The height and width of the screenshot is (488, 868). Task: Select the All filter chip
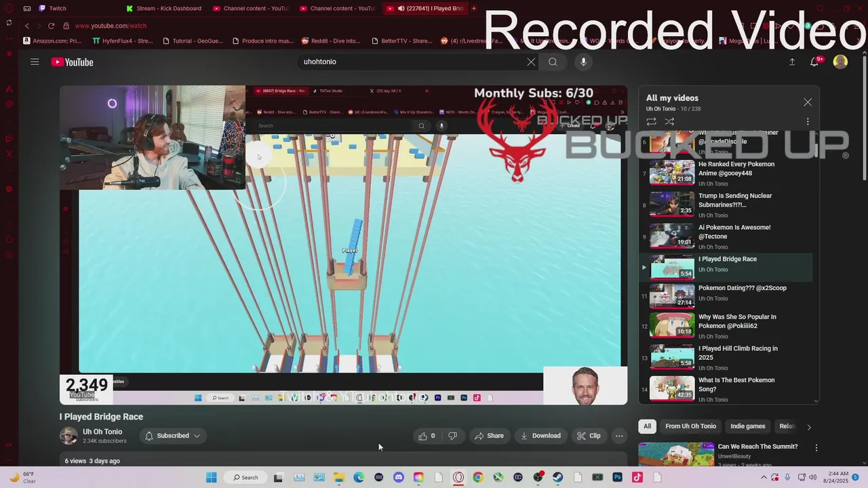(x=647, y=426)
